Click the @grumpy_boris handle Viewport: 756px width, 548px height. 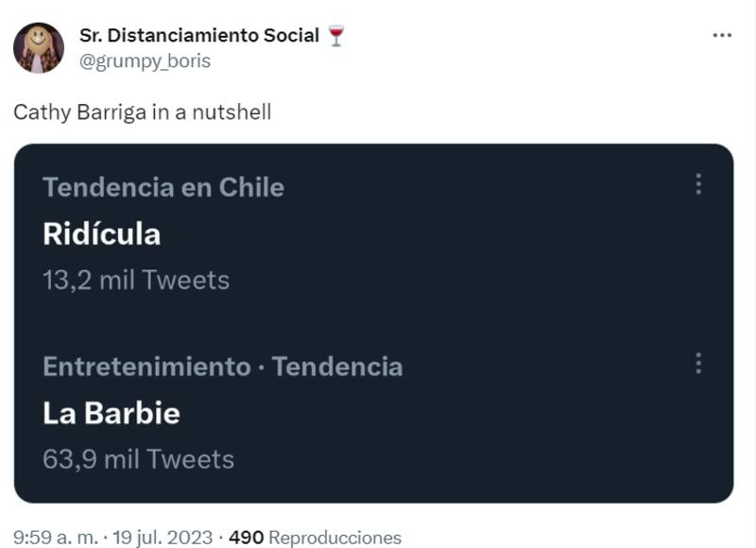145,60
